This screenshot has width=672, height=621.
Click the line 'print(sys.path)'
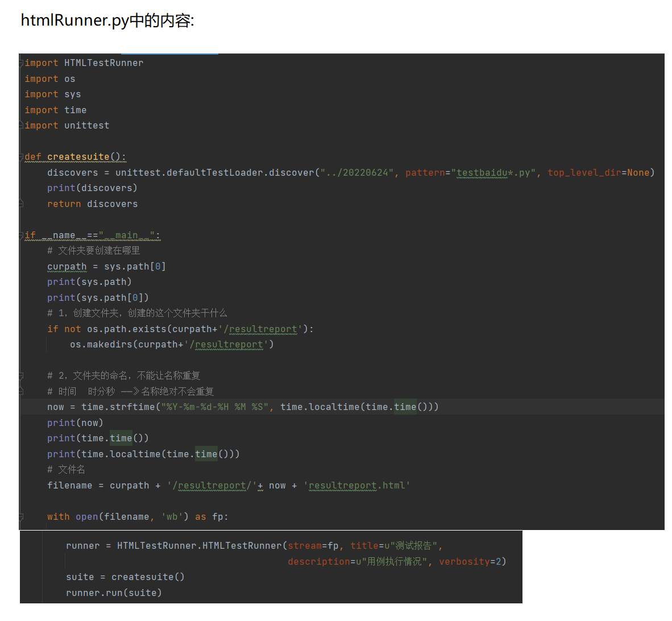90,282
